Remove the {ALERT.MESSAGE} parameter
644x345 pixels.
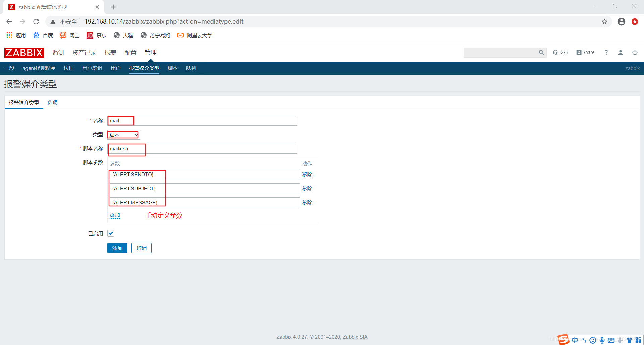coord(307,203)
